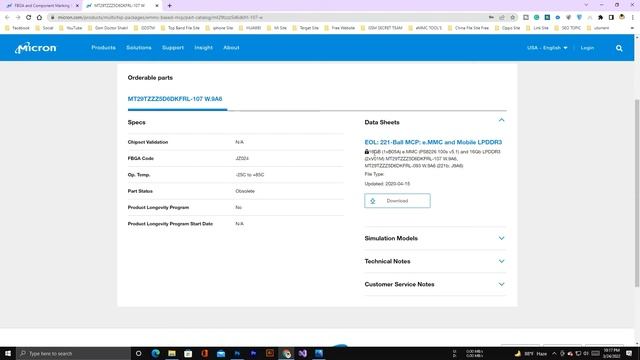This screenshot has width=640, height=360.
Task: Click the browser back arrow
Action: click(x=7, y=18)
